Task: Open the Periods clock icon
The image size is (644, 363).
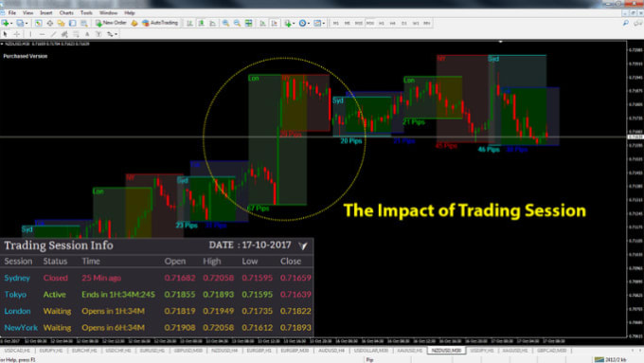Action: pos(302,23)
